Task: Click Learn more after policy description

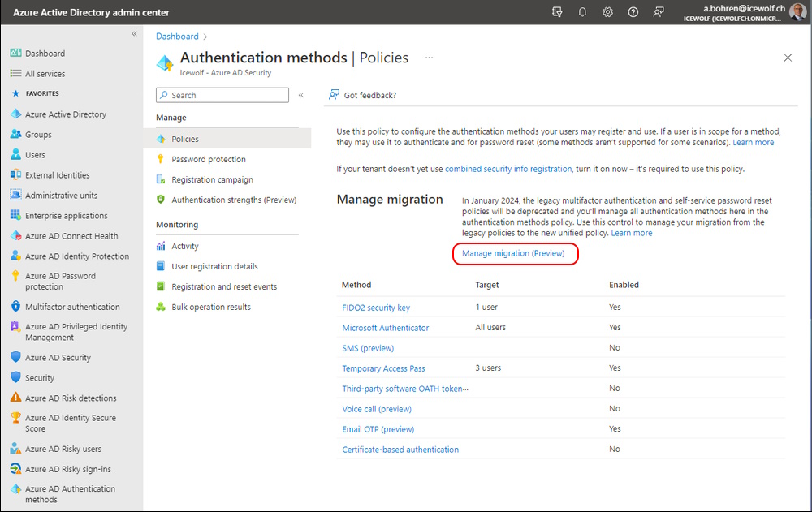Action: (x=753, y=142)
